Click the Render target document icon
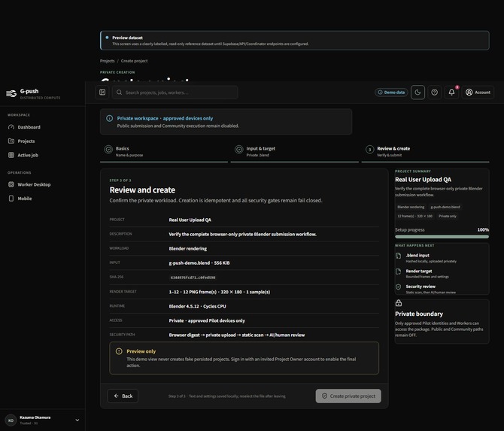504x431 pixels. (x=398, y=272)
